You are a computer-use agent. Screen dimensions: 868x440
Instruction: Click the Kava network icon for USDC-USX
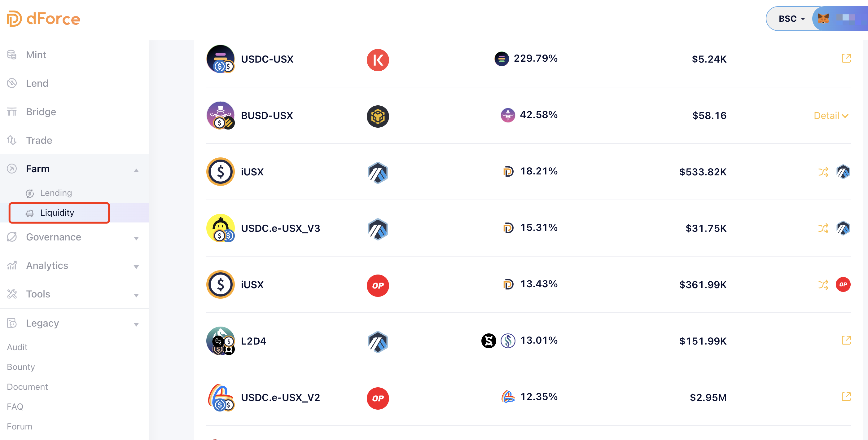377,60
